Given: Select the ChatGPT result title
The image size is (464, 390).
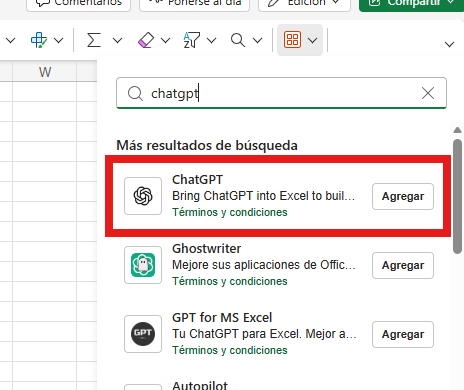Looking at the screenshot, I should (x=197, y=180).
